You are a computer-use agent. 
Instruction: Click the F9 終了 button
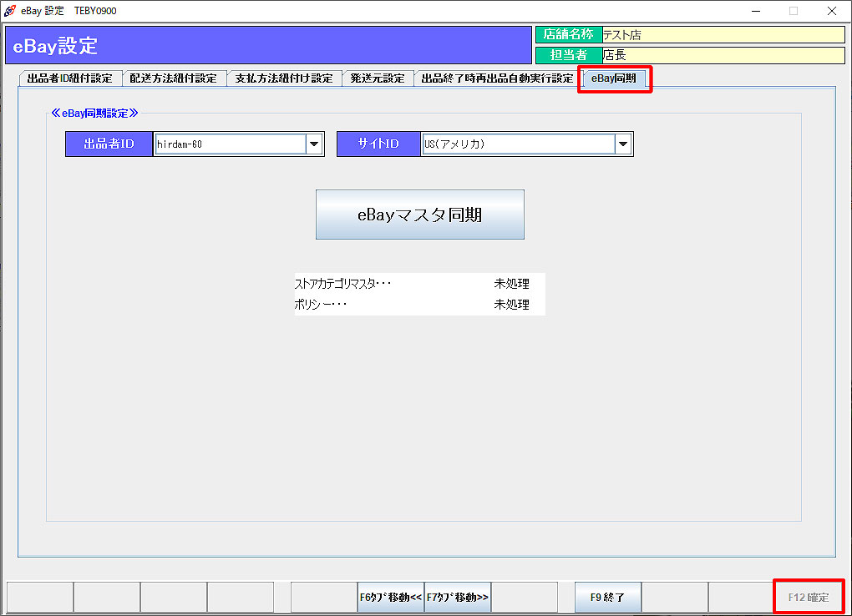tap(608, 597)
